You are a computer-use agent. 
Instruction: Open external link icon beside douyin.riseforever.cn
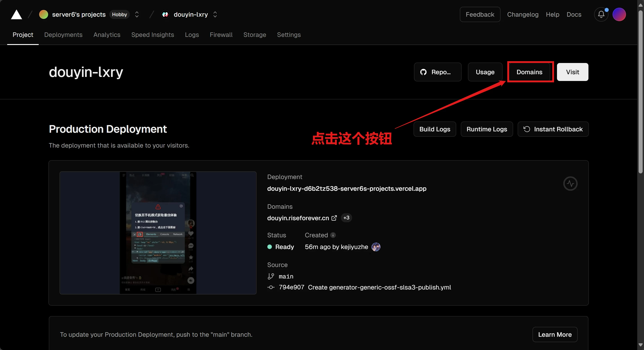[x=334, y=218]
